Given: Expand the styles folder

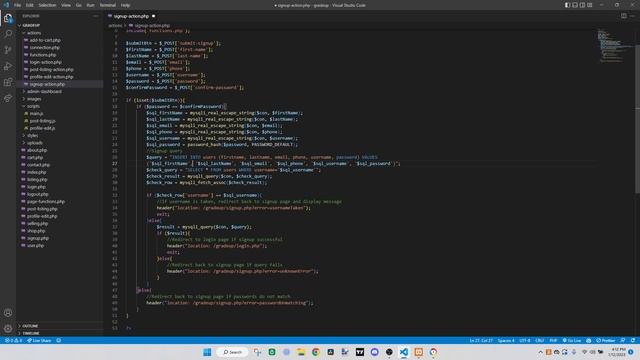Looking at the screenshot, I should pyautogui.click(x=60, y=136).
